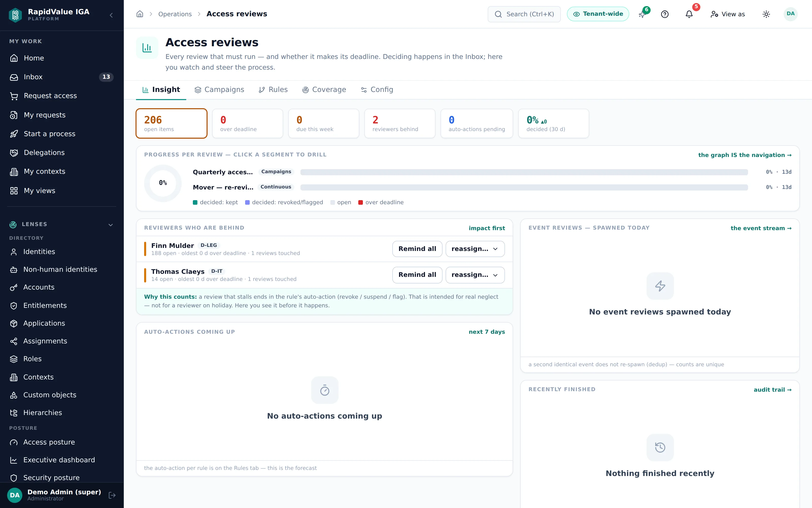Viewport: 812px width, 508px height.
Task: Toggle light/dark theme sun icon
Action: 766,14
